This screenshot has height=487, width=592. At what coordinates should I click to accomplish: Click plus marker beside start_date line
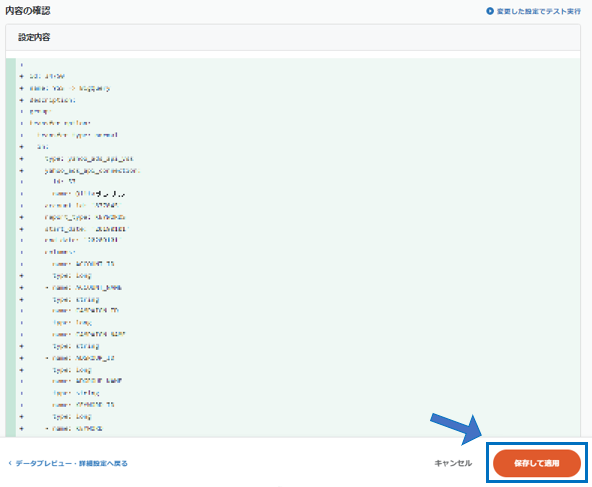click(x=22, y=229)
